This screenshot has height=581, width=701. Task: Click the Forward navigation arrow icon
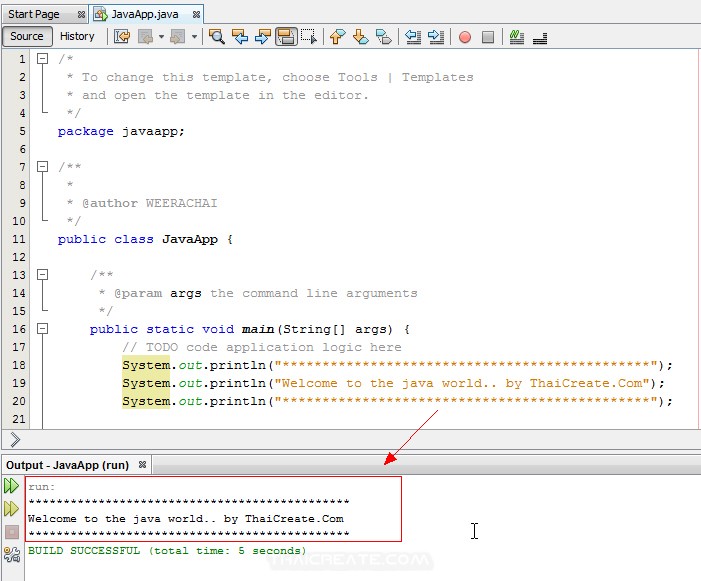click(178, 37)
